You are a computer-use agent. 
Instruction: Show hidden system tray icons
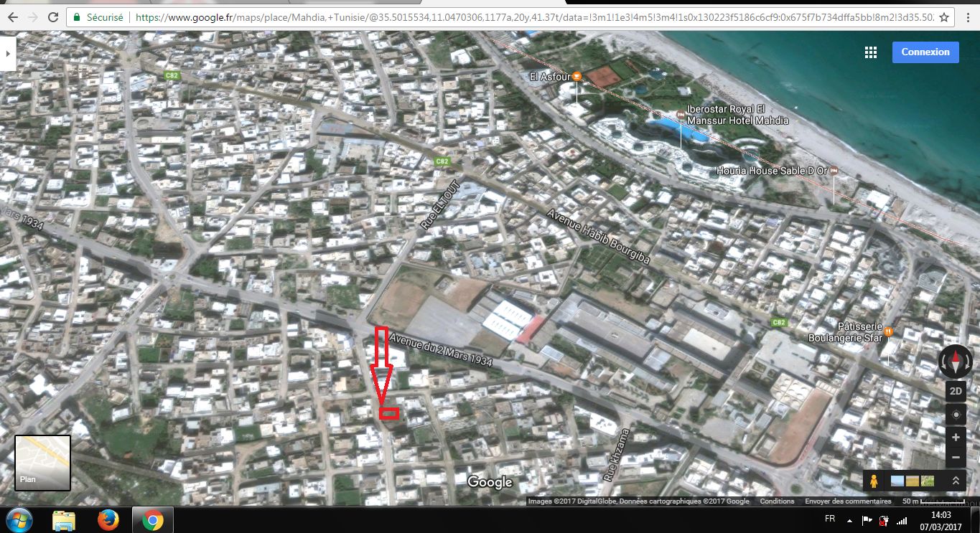849,520
